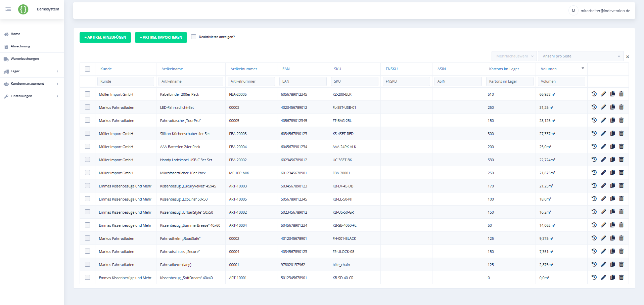The image size is (644, 305).
Task: Delete the Kissenbezug SoftDream 40x40 article
Action: (621, 277)
